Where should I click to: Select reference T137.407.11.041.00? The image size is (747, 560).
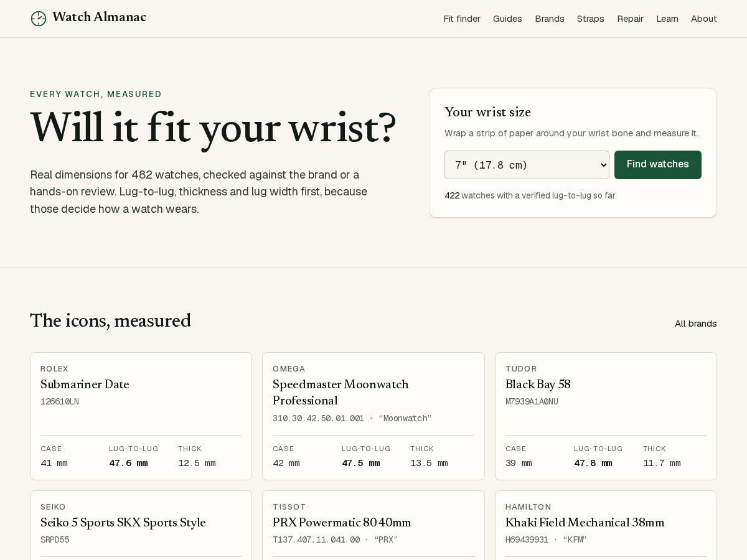316,540
